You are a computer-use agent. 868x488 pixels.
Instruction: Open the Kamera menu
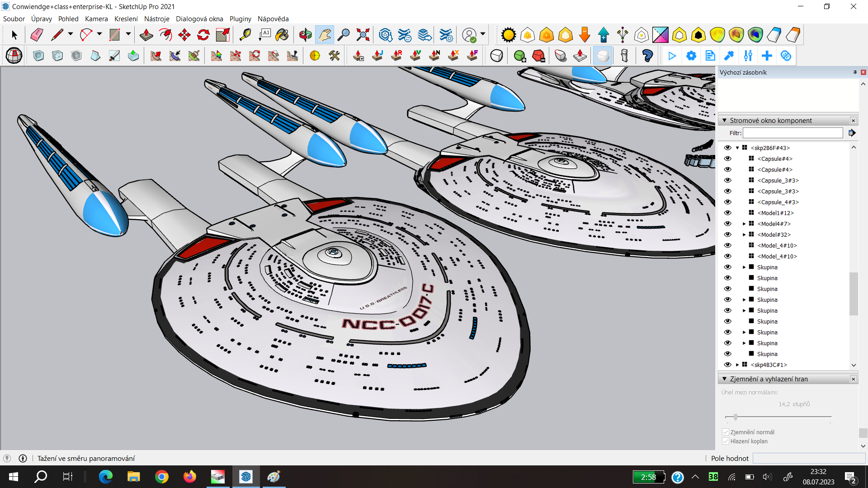click(96, 19)
